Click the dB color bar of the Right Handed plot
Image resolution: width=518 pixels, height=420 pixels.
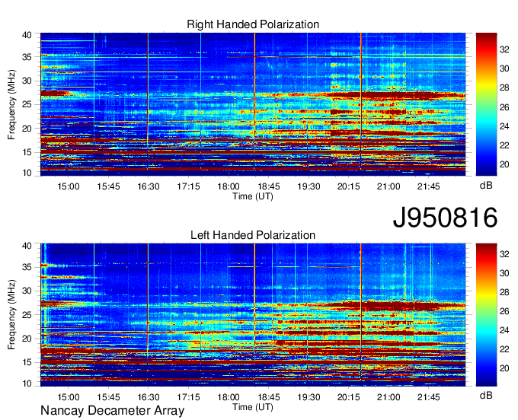486,104
